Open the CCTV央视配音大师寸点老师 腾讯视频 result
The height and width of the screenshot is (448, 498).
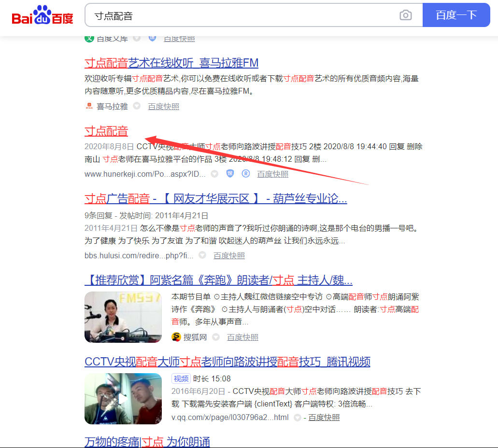pyautogui.click(x=228, y=362)
